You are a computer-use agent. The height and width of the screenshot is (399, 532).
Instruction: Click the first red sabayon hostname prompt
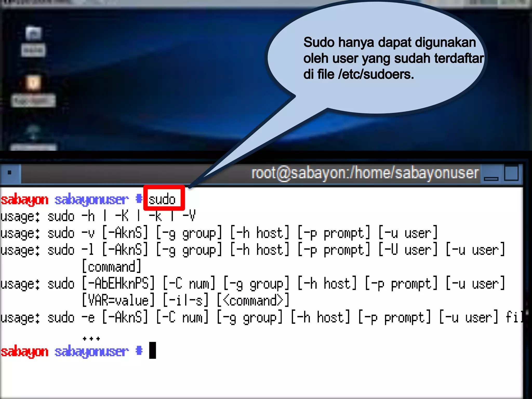click(25, 199)
